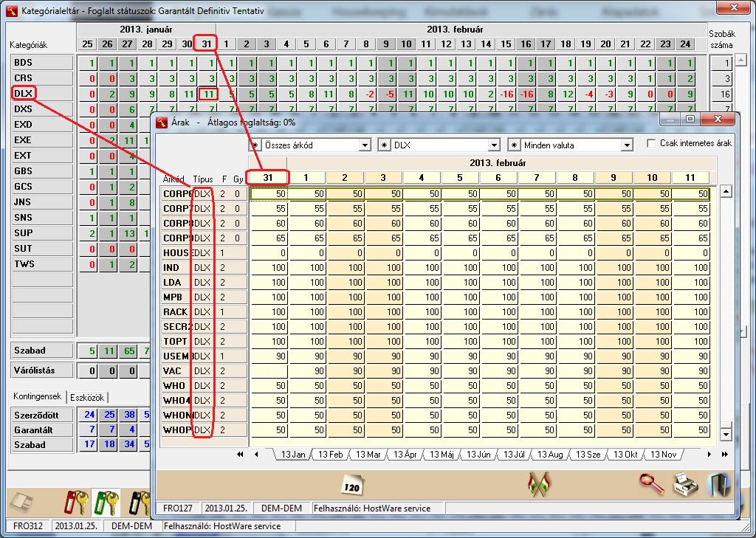Click the Szerződött contingent row label
The height and width of the screenshot is (538, 756).
[x=42, y=415]
